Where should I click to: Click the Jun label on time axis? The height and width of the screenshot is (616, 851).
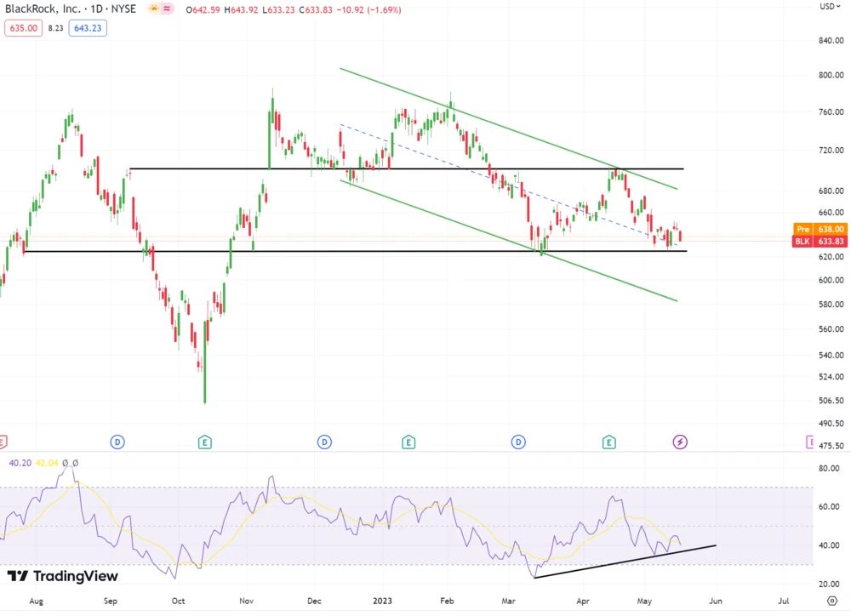click(716, 601)
